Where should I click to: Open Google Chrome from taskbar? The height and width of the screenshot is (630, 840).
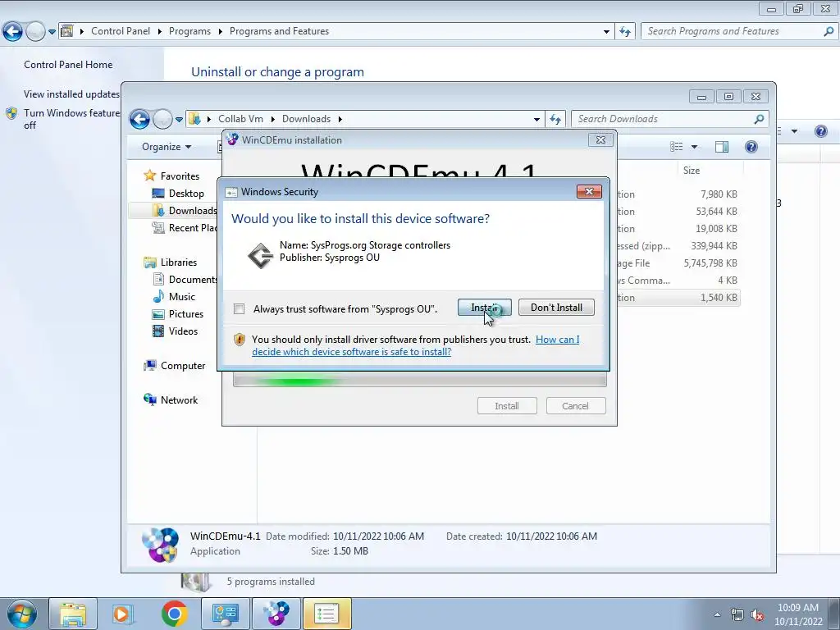click(174, 614)
